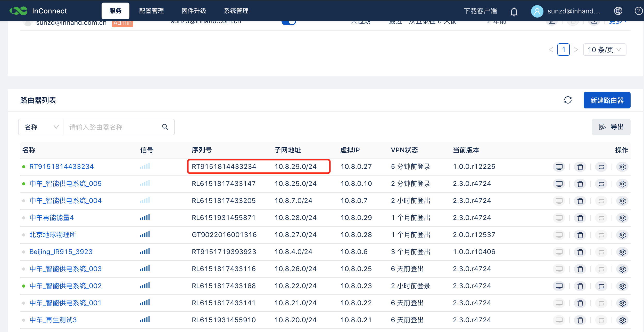The image size is (644, 332).
Task: Open the notification bell
Action: click(514, 11)
